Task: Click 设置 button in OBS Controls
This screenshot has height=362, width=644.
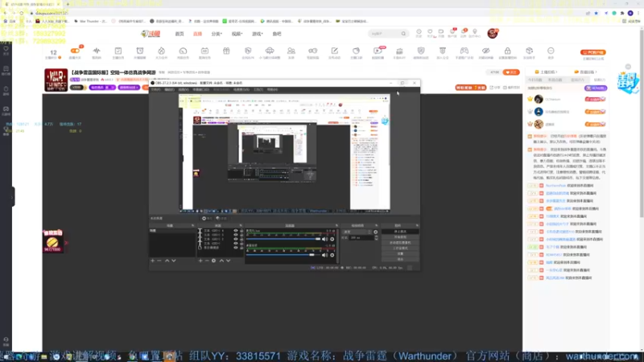Action: click(400, 253)
